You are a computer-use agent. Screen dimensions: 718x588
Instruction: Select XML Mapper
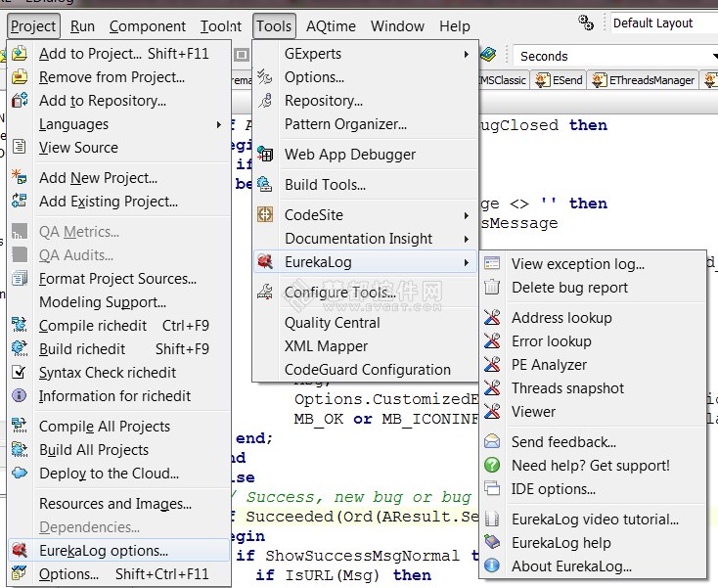coord(366,345)
